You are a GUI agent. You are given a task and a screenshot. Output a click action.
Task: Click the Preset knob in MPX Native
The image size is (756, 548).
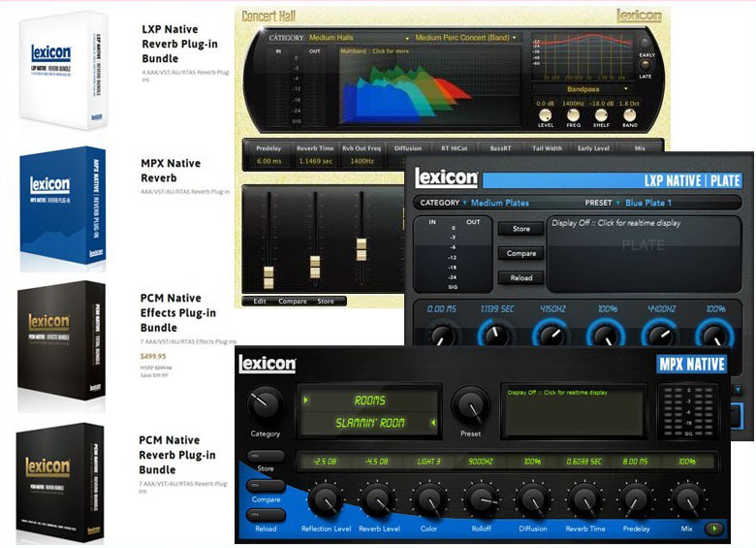[x=471, y=405]
